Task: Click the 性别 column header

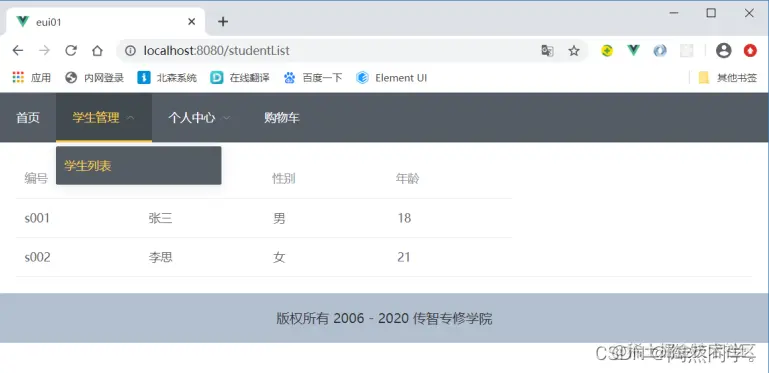Action: (284, 179)
